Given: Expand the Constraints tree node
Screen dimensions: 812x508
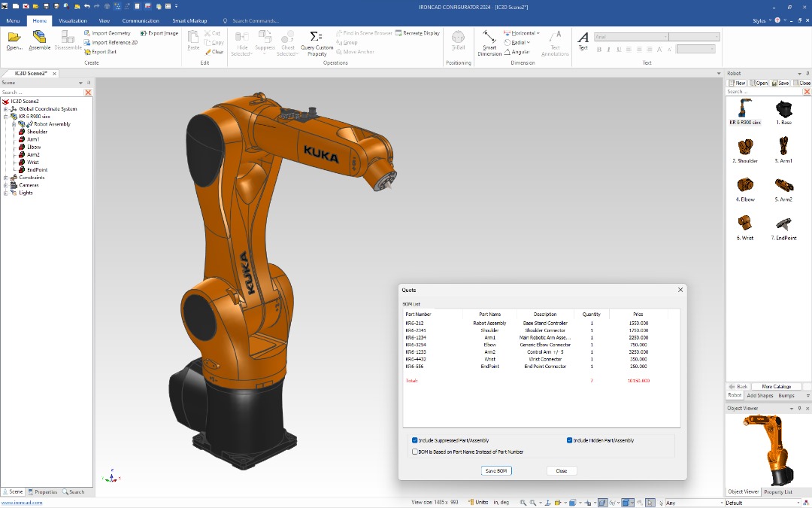Looking at the screenshot, I should (x=5, y=178).
